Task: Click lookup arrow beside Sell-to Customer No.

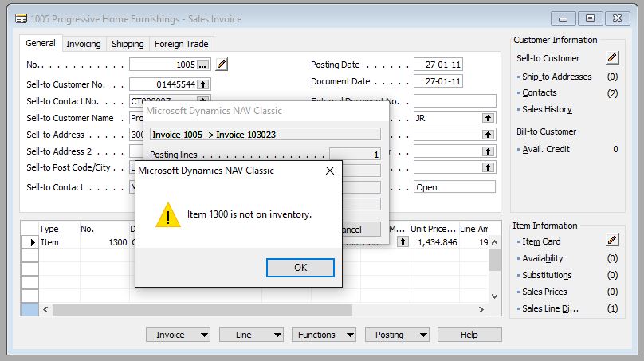Action: coord(203,84)
